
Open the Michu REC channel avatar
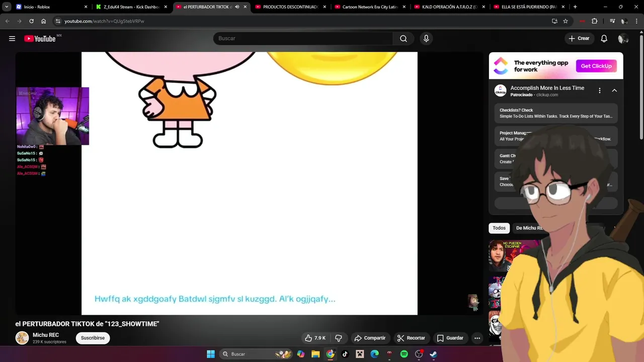tap(22, 338)
